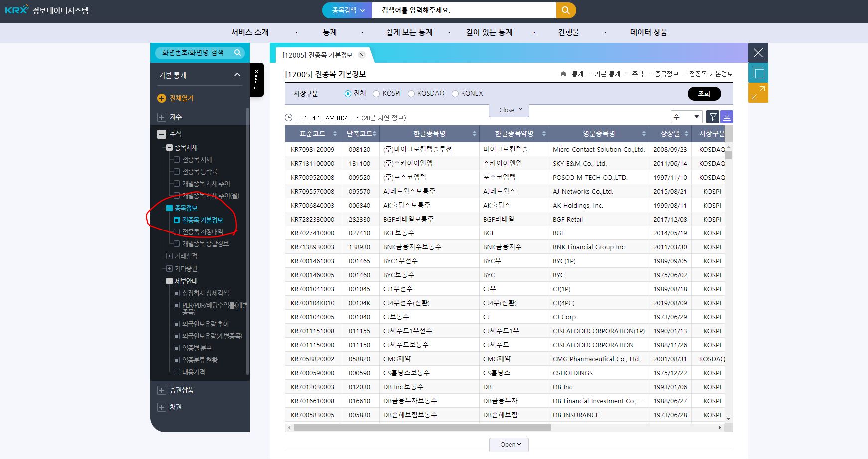This screenshot has width=868, height=459.
Task: Sort by 한글종목명 column arrows
Action: coord(474,134)
